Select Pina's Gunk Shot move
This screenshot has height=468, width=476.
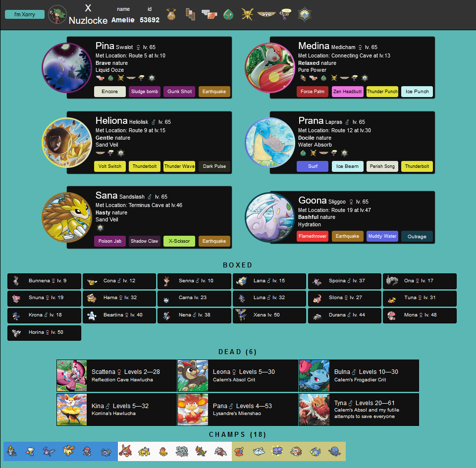pos(179,91)
